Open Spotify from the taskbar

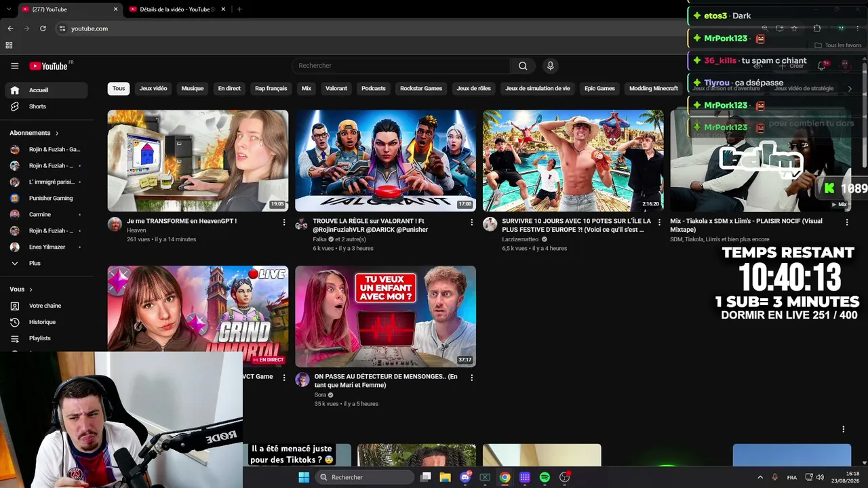pyautogui.click(x=545, y=477)
